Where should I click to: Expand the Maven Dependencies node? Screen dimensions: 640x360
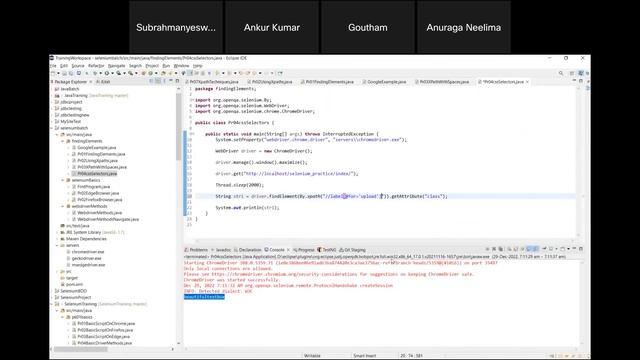pyautogui.click(x=57, y=239)
